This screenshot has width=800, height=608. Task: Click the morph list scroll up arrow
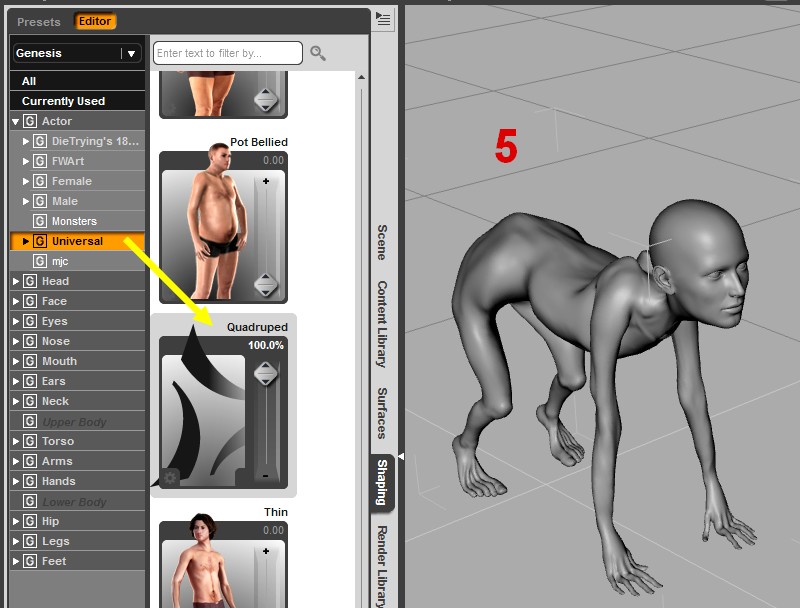click(x=361, y=78)
